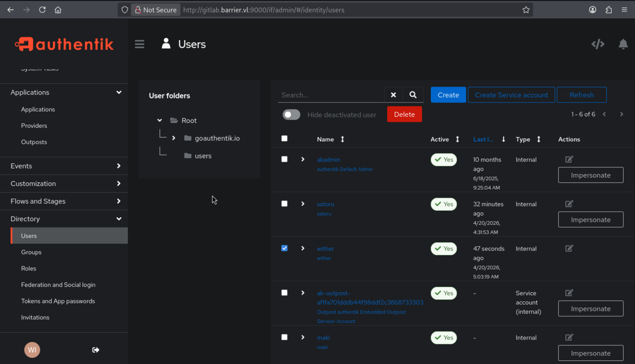Open Tokens and App passwords
Screen dimensions: 635x364
pos(58,301)
